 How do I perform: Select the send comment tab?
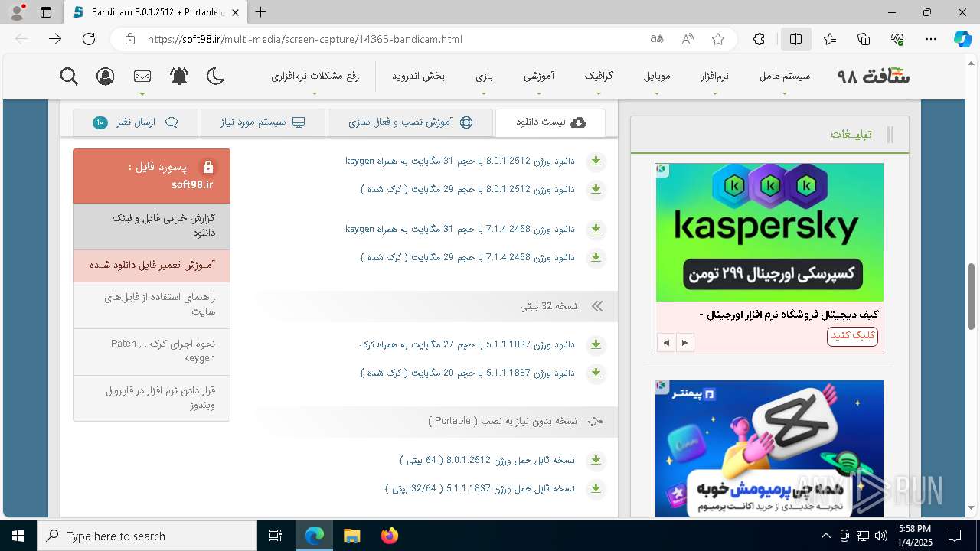point(135,122)
